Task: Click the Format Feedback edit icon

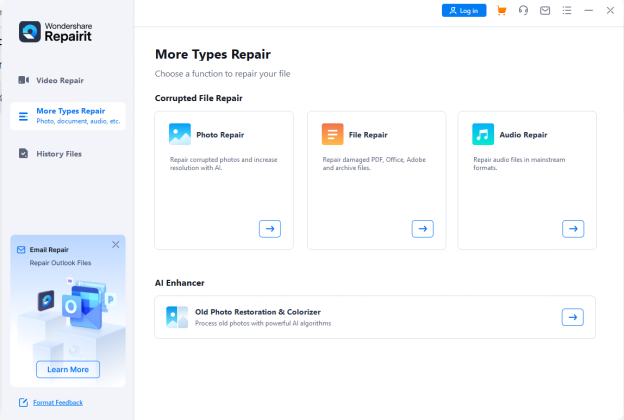Action: pyautogui.click(x=23, y=402)
